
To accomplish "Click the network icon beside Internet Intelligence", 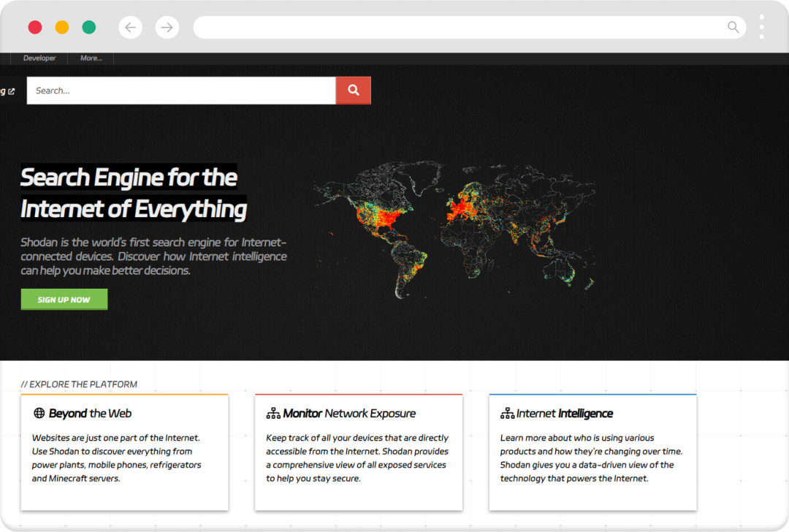I will coord(507,414).
